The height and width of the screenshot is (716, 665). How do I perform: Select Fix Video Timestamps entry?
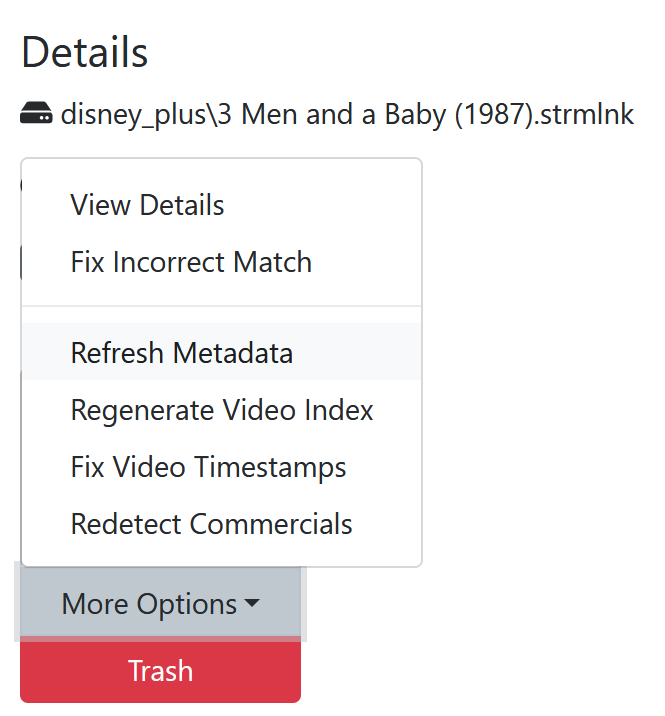(208, 467)
